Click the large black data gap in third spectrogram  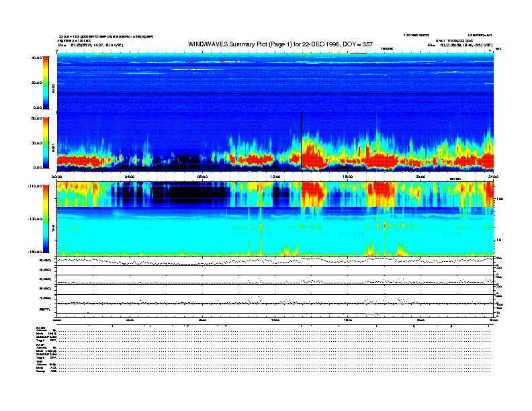click(195, 193)
